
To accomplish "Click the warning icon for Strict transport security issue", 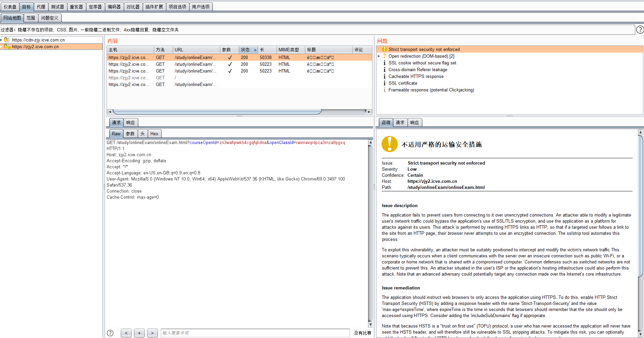I will [x=384, y=49].
